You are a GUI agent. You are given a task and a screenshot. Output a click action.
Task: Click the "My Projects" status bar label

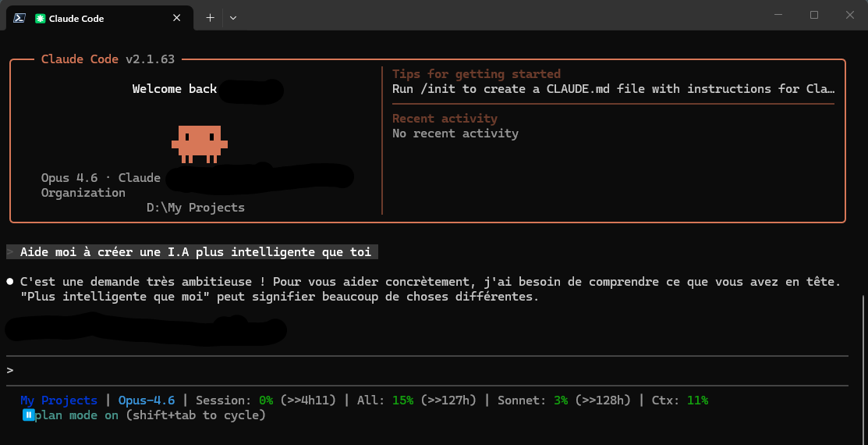tap(58, 400)
